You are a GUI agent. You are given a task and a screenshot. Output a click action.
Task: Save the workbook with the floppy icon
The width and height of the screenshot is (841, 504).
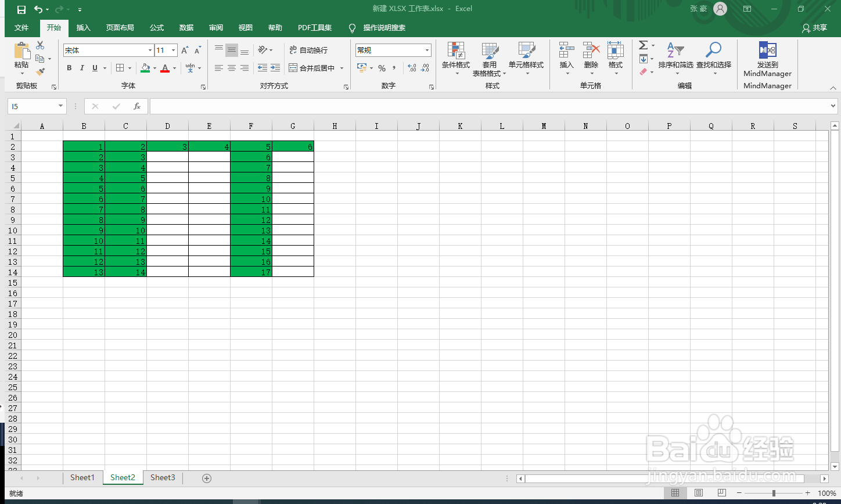point(21,9)
